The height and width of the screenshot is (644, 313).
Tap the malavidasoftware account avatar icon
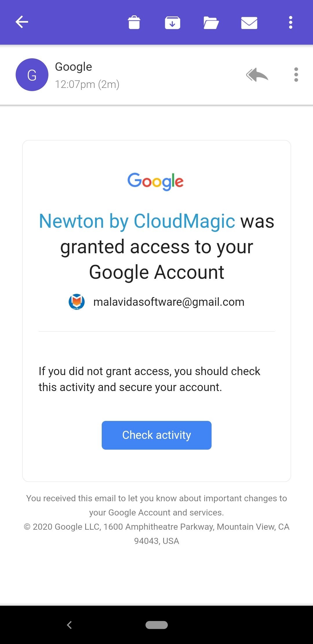(x=77, y=302)
